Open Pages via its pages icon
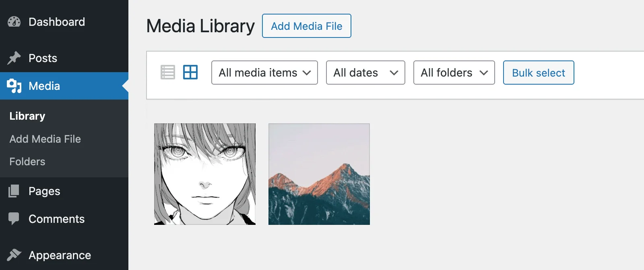644x270 pixels. 13,191
